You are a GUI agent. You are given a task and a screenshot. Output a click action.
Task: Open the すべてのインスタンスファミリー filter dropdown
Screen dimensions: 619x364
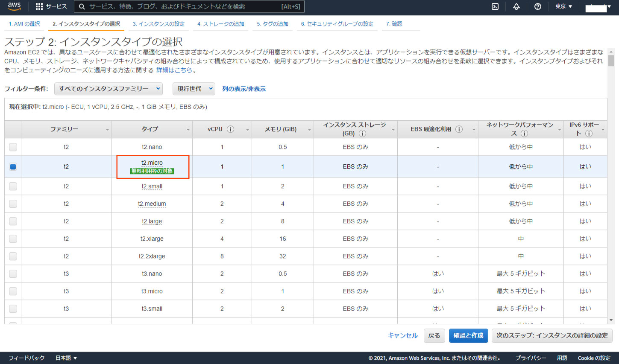(109, 89)
